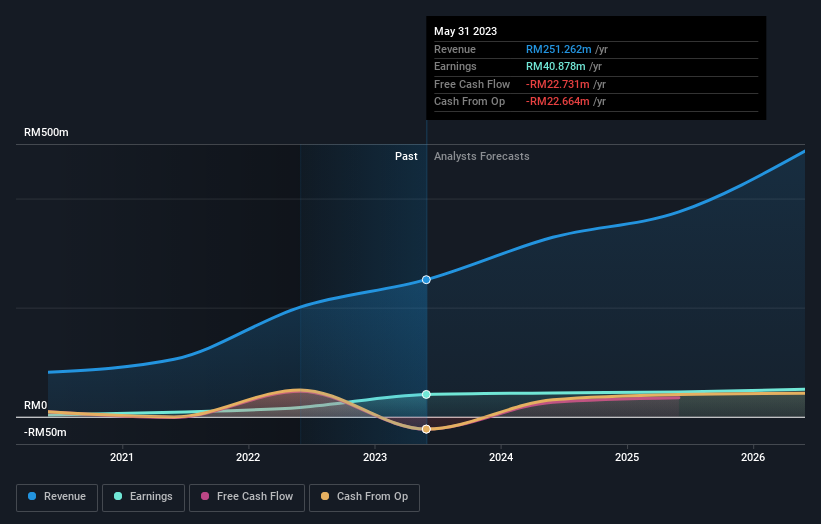
Task: Click the 2021 x-axis label
Action: (121, 457)
